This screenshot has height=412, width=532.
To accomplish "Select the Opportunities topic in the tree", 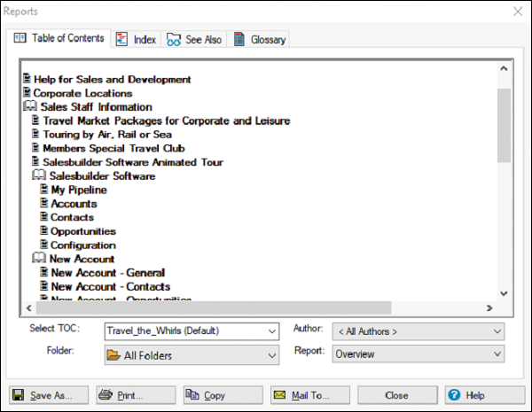I will (83, 231).
